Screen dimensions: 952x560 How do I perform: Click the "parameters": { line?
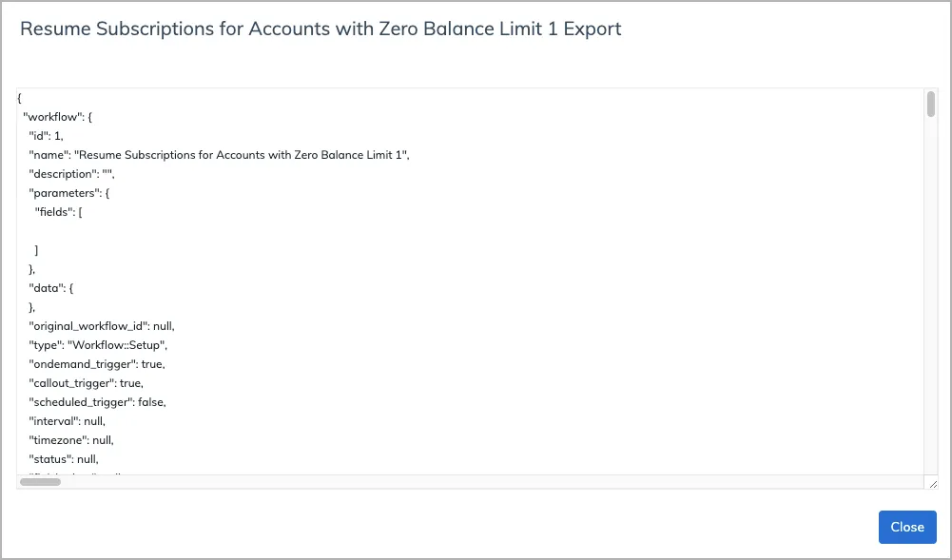point(69,193)
